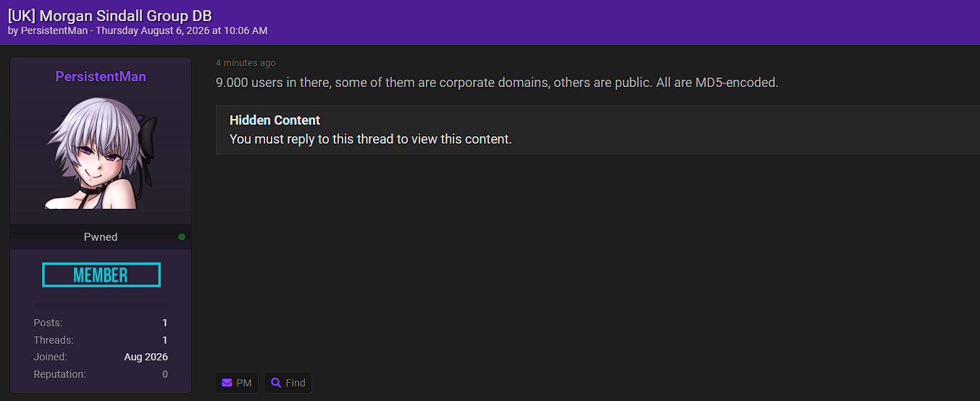
Task: Click the '4 minutes ago' timestamp
Action: pos(246,63)
